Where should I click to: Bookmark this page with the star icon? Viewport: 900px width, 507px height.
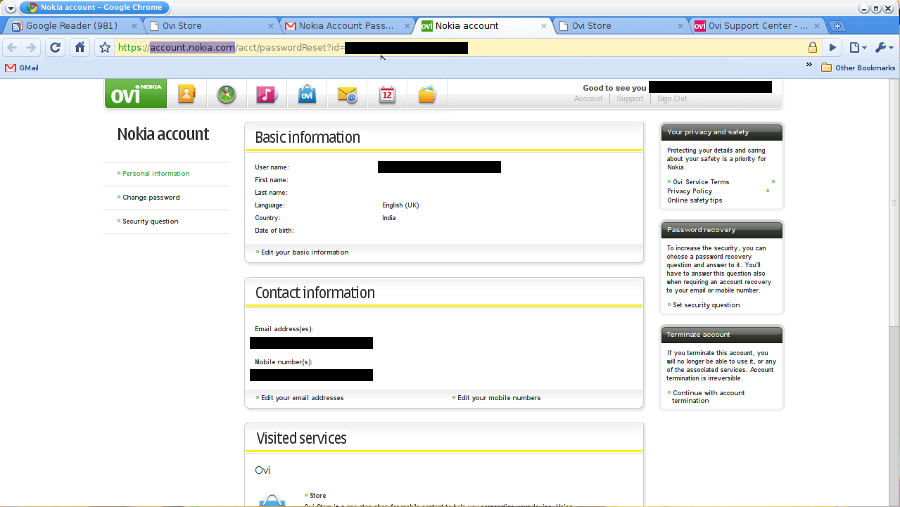(x=104, y=48)
